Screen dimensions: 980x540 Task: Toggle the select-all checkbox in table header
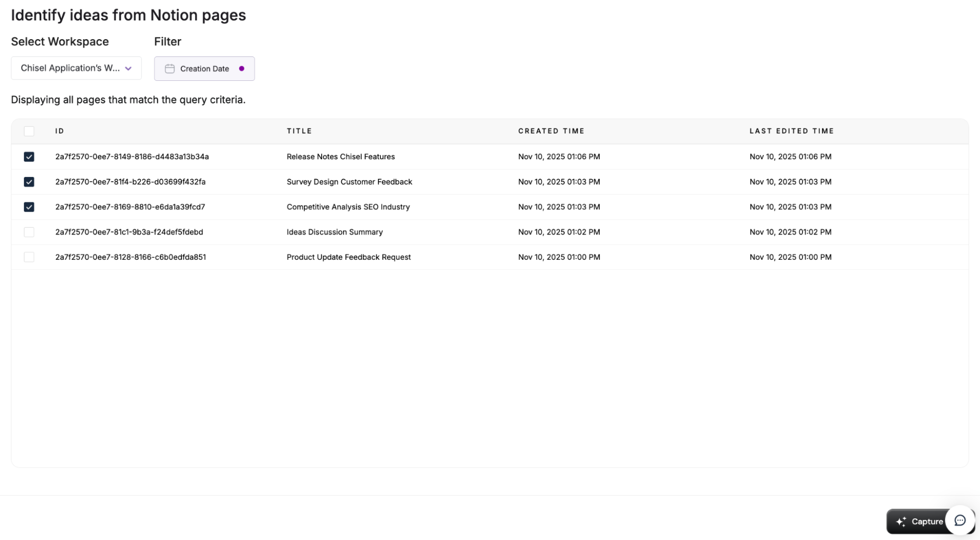(x=29, y=131)
